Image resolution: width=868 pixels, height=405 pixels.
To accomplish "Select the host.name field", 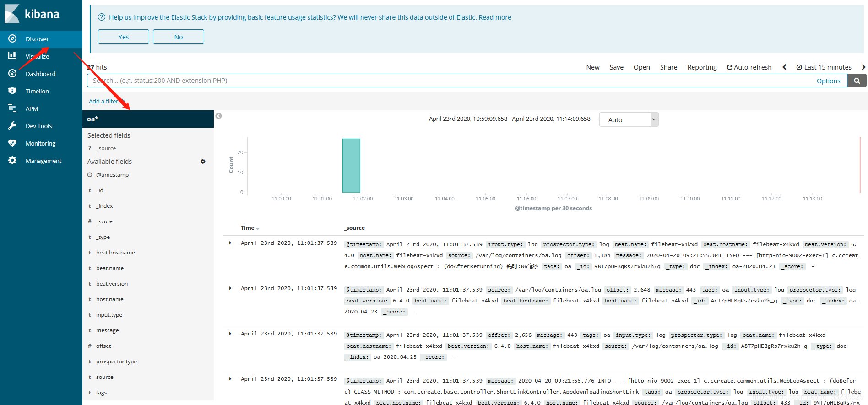I will (109, 299).
